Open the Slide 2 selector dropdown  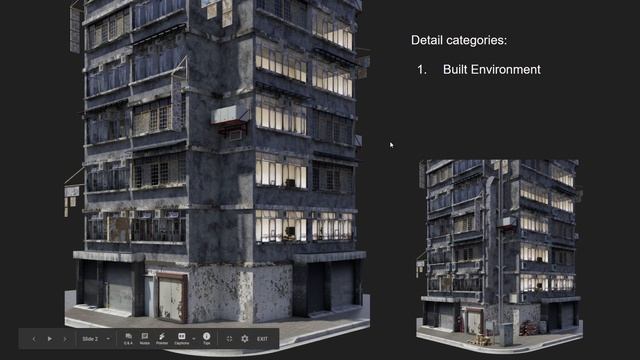point(96,339)
